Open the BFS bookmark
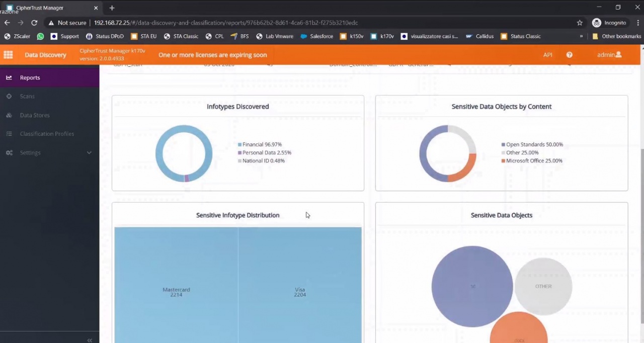The width and height of the screenshot is (644, 343). (x=239, y=36)
